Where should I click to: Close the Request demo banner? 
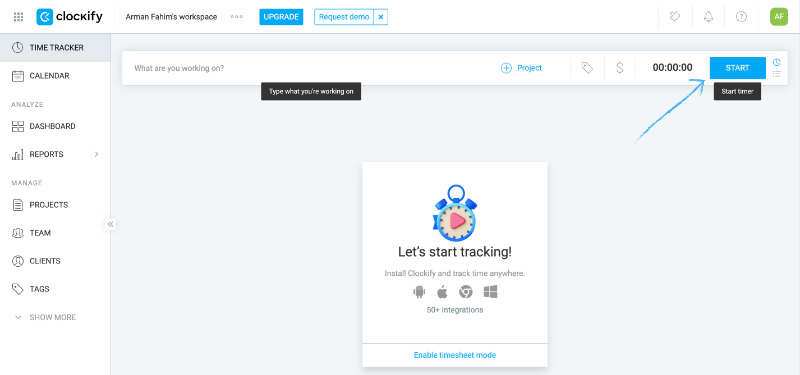click(381, 17)
